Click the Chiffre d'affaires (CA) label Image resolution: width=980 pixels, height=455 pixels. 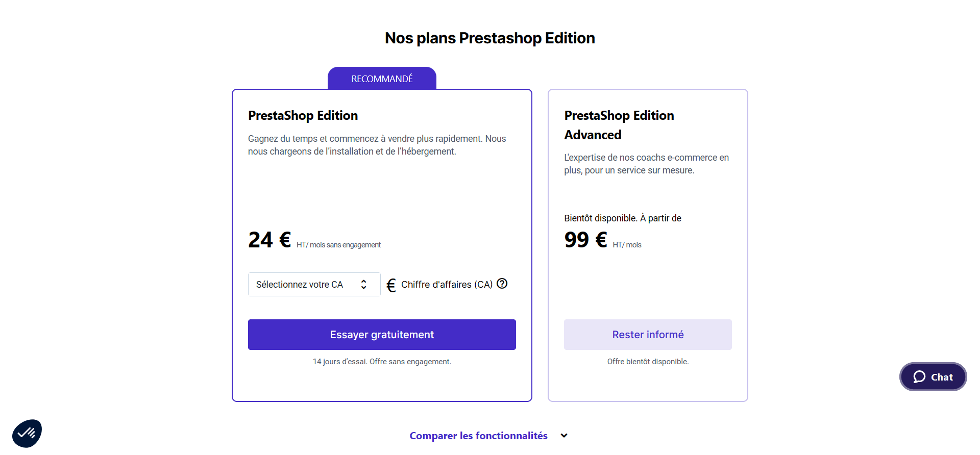click(447, 285)
